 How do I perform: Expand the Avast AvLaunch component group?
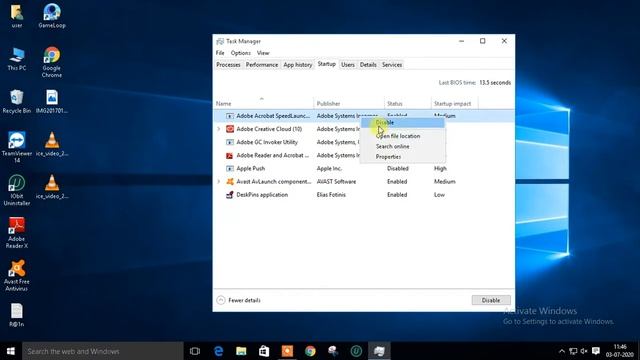219,182
